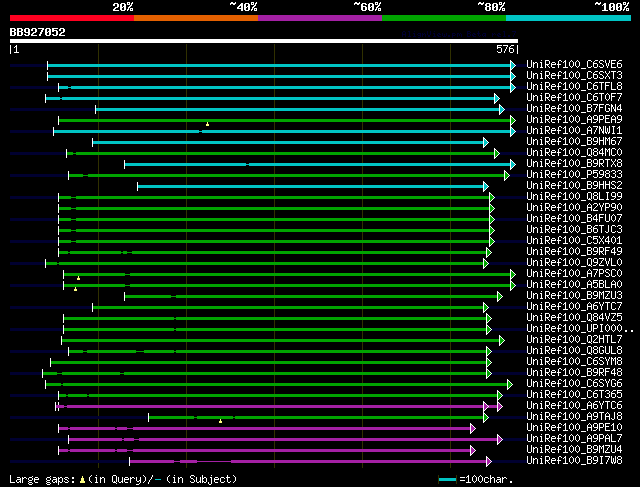Select the UniRef100_B9RF48 label
This screenshot has height=487, width=640.
[574, 373]
